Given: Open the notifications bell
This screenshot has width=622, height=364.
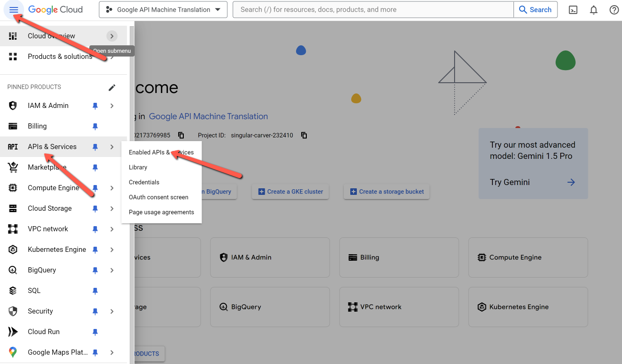Looking at the screenshot, I should coord(593,10).
